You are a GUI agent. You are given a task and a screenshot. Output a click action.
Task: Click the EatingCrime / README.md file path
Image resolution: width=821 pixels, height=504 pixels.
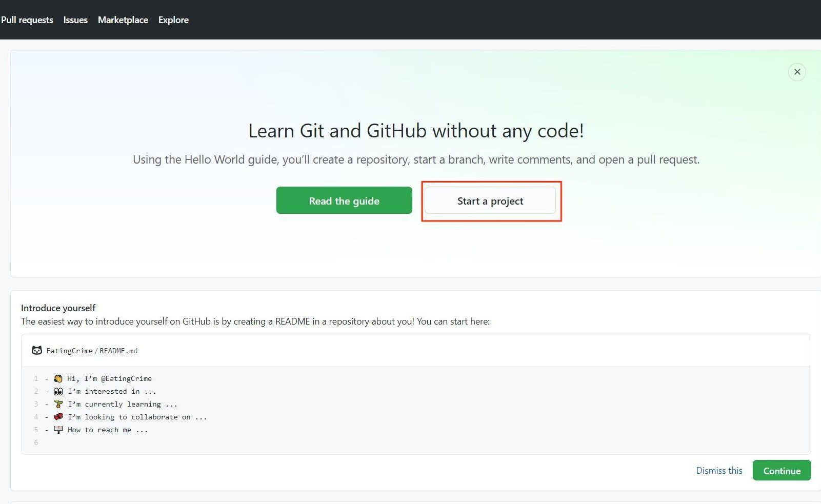[92, 351]
